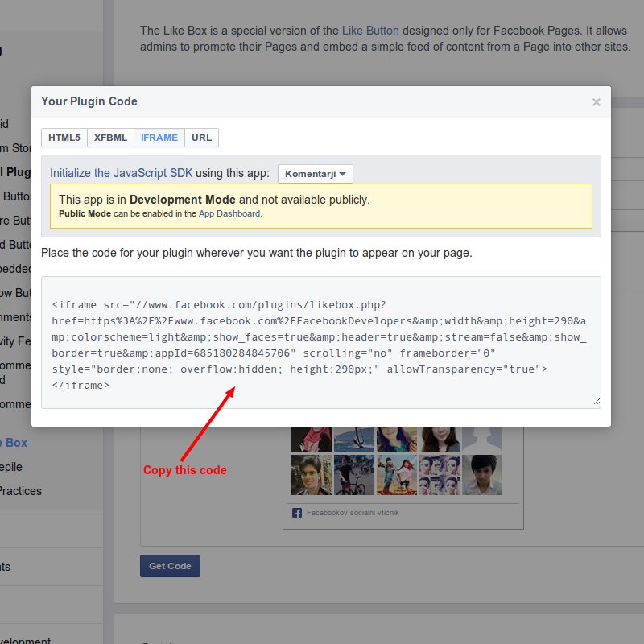
Task: Switch to the XFBML tab
Action: pyautogui.click(x=110, y=138)
